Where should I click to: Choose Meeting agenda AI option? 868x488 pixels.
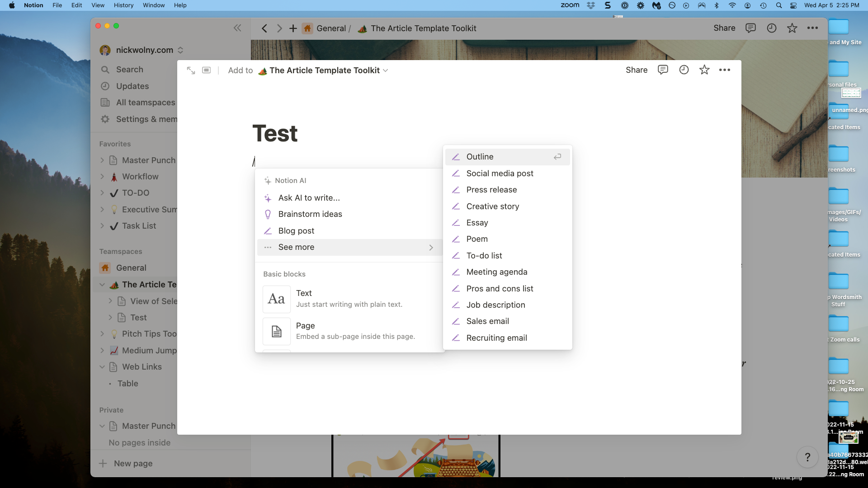497,272
